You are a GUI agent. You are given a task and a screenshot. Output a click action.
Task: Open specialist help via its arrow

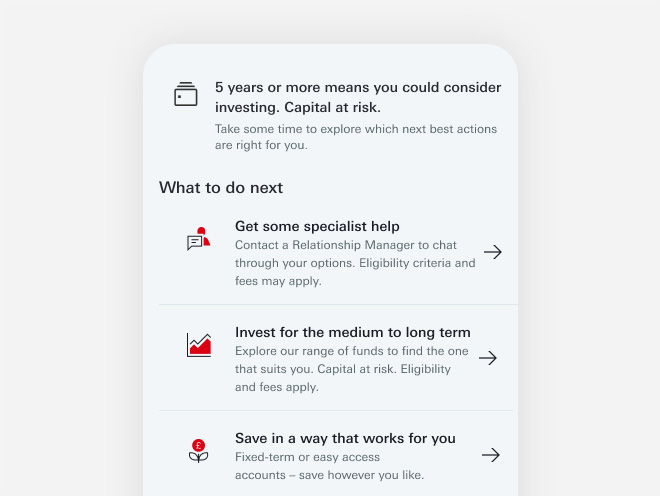pyautogui.click(x=492, y=252)
